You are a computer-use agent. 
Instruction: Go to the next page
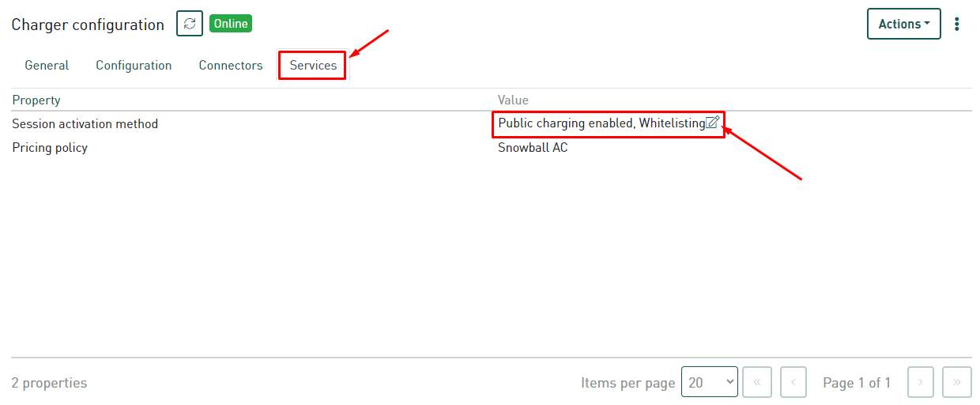point(921,382)
